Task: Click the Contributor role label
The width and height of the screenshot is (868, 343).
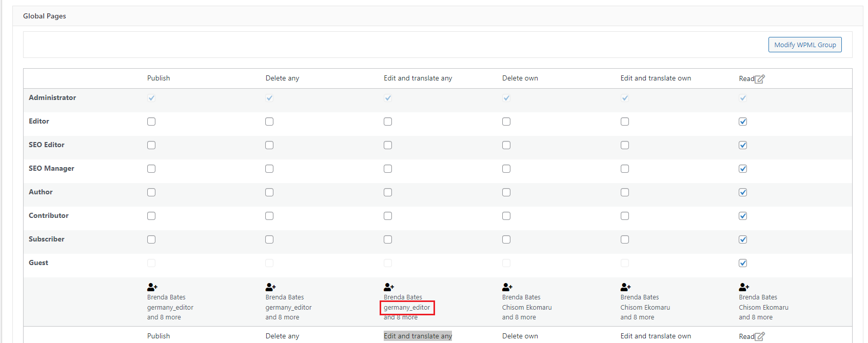Action: pos(49,215)
